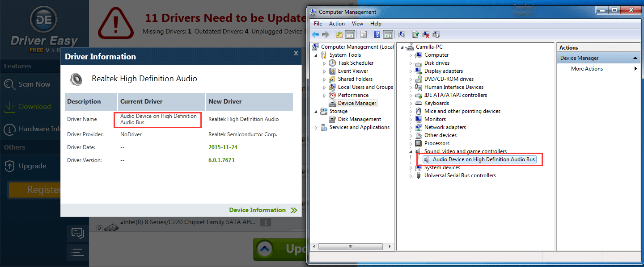Tick the checkbox beside Intel SATA AHCI driver
Viewport: 644px width, 267px height.
tap(99, 229)
